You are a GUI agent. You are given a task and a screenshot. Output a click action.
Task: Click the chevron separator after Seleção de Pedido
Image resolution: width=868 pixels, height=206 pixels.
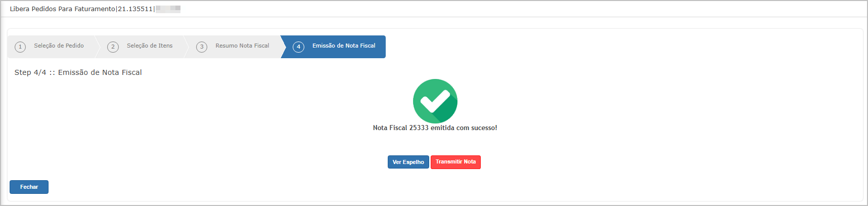pyautogui.click(x=98, y=47)
